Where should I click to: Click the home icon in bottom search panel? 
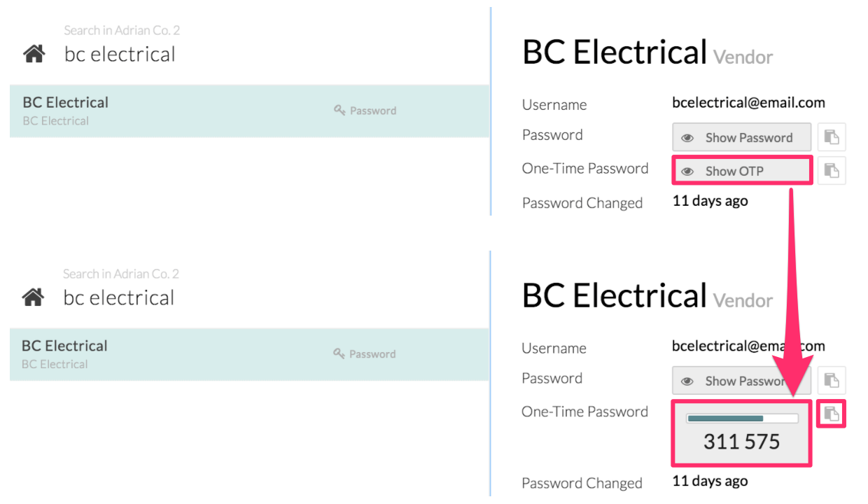(x=33, y=297)
